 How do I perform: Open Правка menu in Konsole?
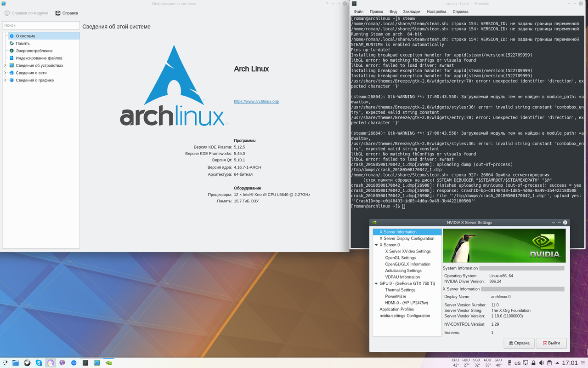[376, 11]
